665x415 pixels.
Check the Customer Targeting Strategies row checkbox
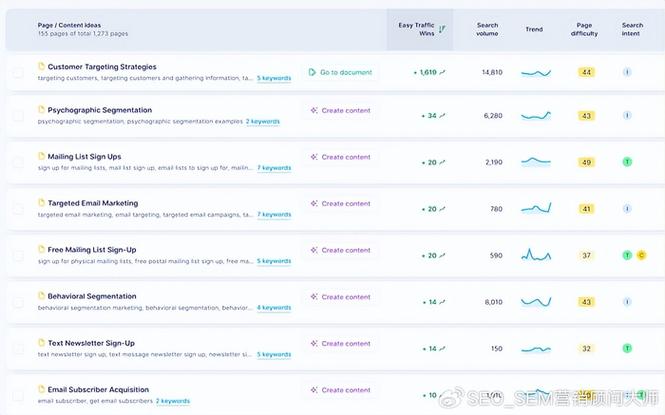[x=18, y=72]
